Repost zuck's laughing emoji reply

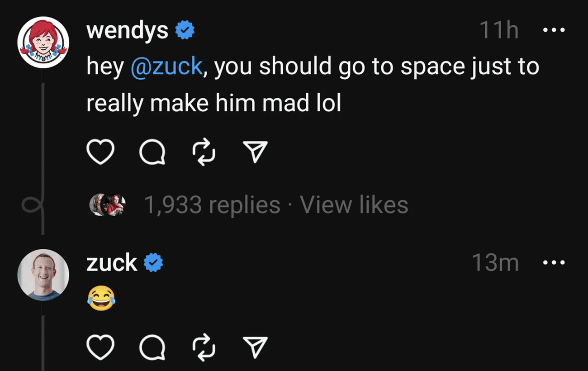click(204, 348)
